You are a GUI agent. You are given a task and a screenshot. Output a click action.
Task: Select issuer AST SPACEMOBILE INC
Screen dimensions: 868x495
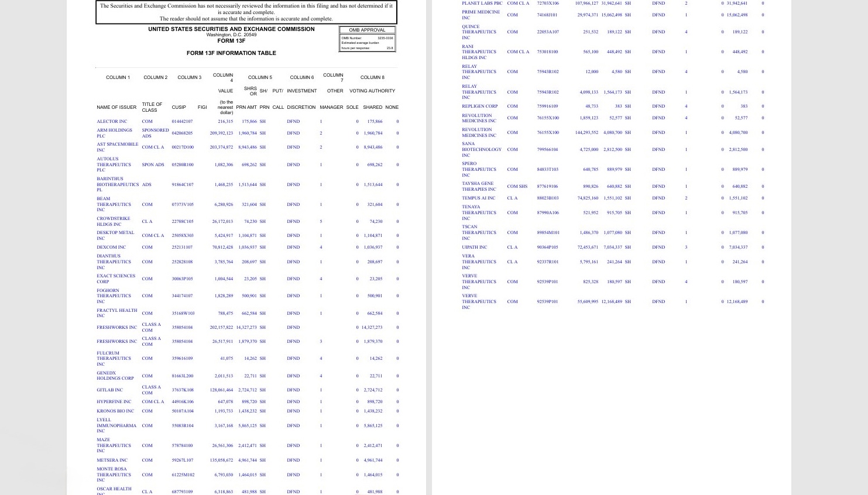point(117,147)
